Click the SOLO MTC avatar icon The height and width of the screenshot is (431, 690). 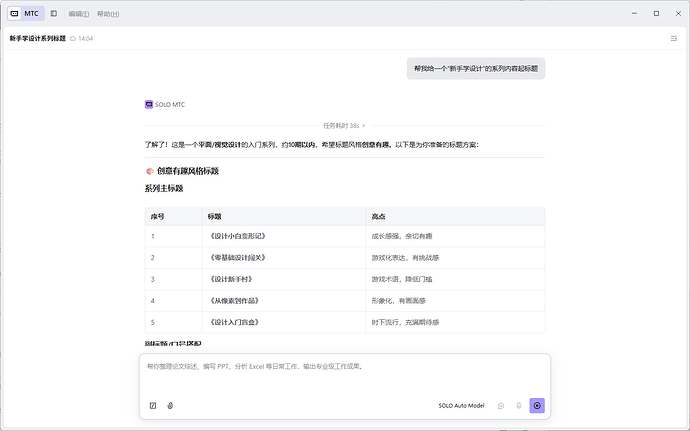click(x=149, y=104)
